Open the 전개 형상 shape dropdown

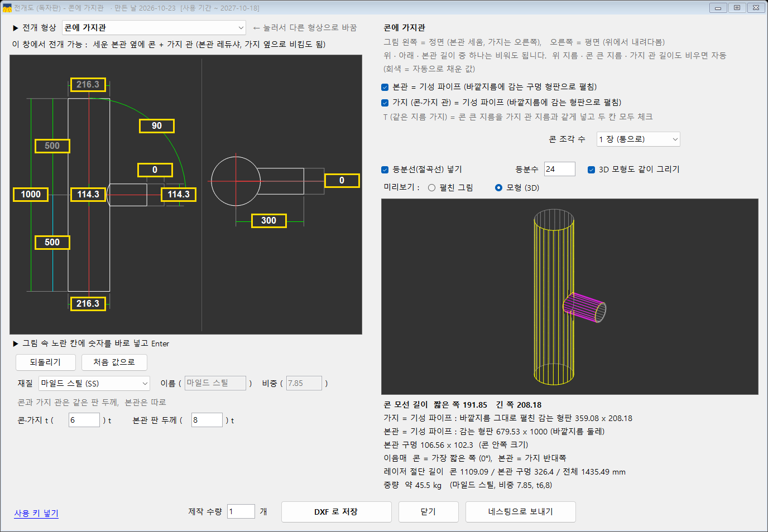pyautogui.click(x=154, y=28)
